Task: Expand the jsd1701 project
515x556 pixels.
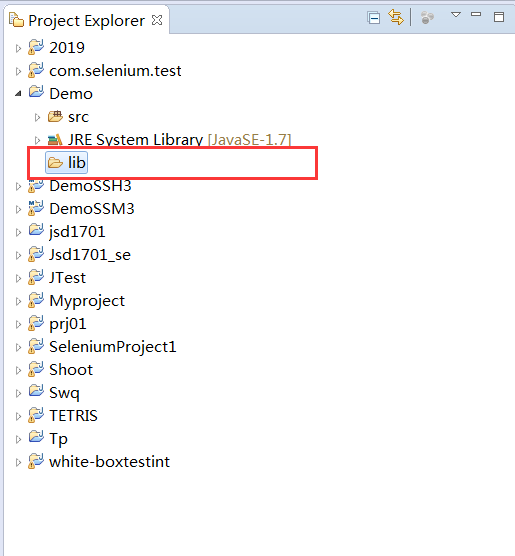Action: (x=18, y=232)
